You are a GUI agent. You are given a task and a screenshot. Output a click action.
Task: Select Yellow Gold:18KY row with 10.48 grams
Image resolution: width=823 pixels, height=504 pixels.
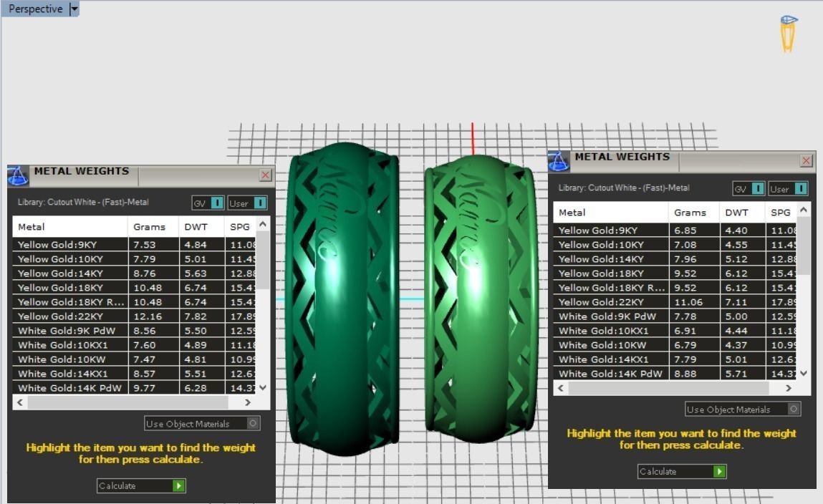coord(134,287)
